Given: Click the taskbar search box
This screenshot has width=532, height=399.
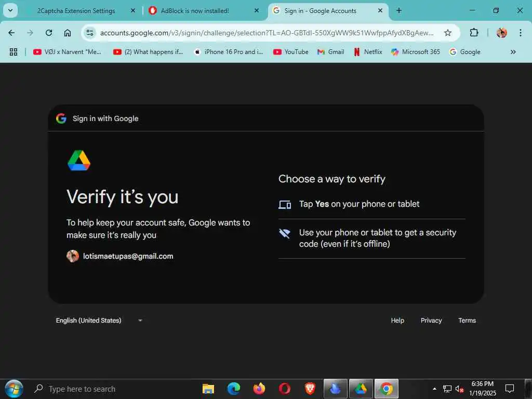Looking at the screenshot, I should point(112,389).
